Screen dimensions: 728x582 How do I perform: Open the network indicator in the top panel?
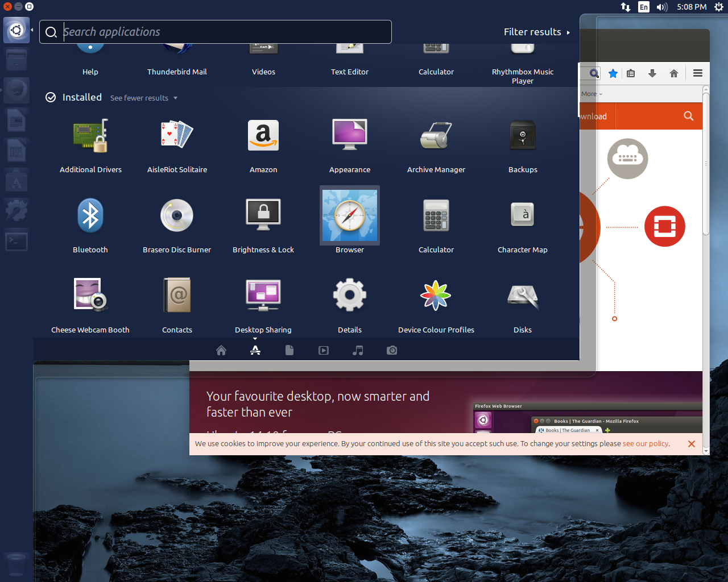[x=626, y=7]
